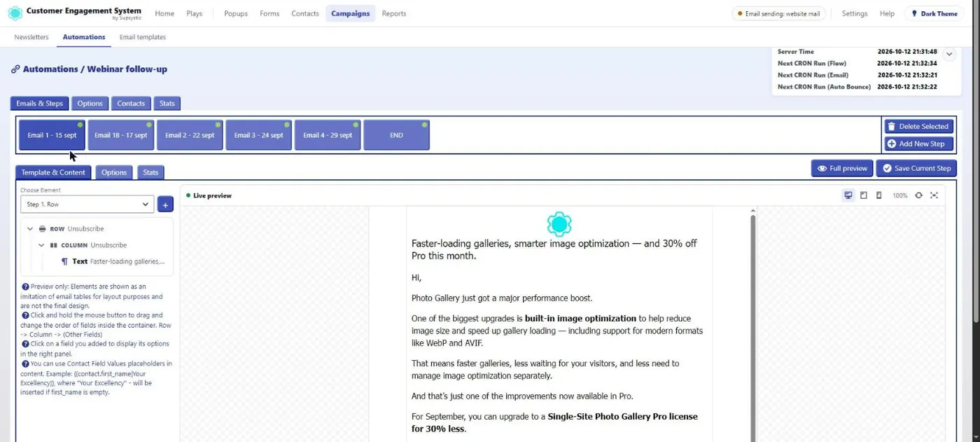Toggle status dot on Email 4 - 29 sept
The height and width of the screenshot is (442, 980).
point(356,125)
